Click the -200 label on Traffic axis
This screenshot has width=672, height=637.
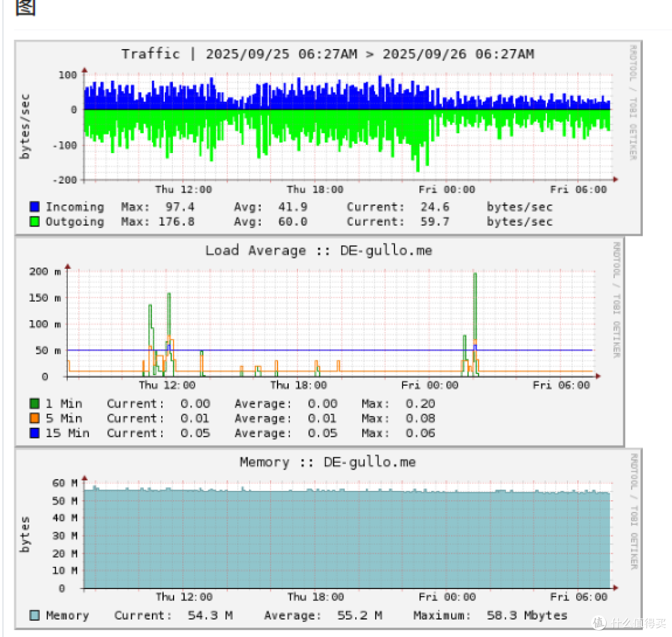(x=65, y=180)
